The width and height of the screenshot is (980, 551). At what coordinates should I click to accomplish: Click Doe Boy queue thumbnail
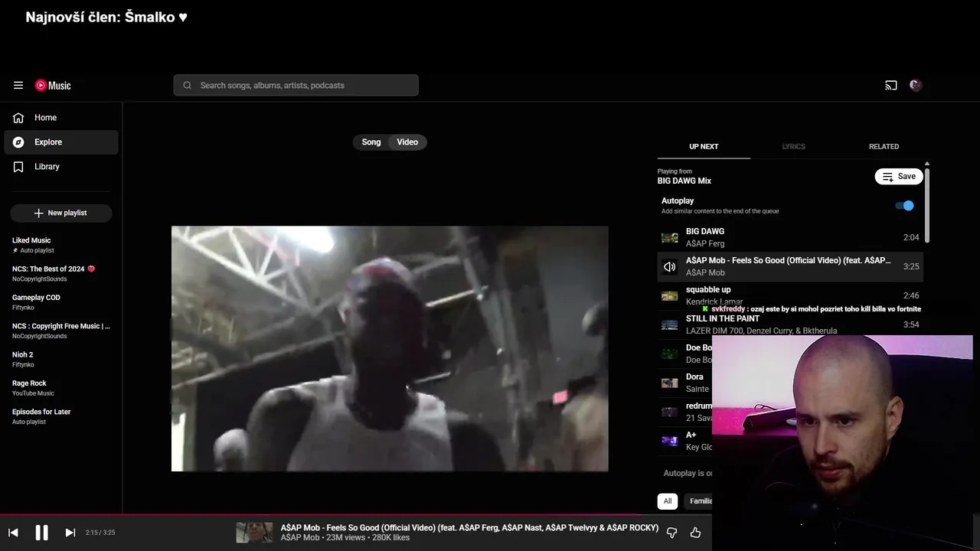(x=669, y=354)
